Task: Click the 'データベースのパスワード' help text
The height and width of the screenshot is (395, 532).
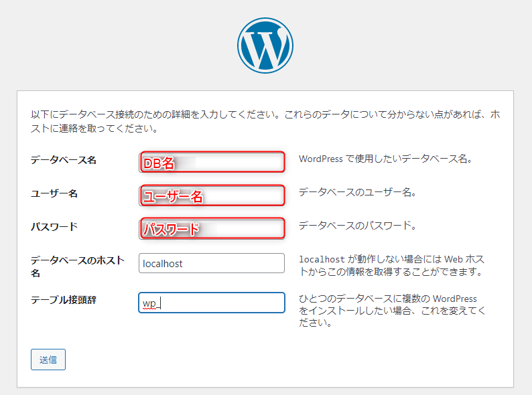Action: coord(358,226)
